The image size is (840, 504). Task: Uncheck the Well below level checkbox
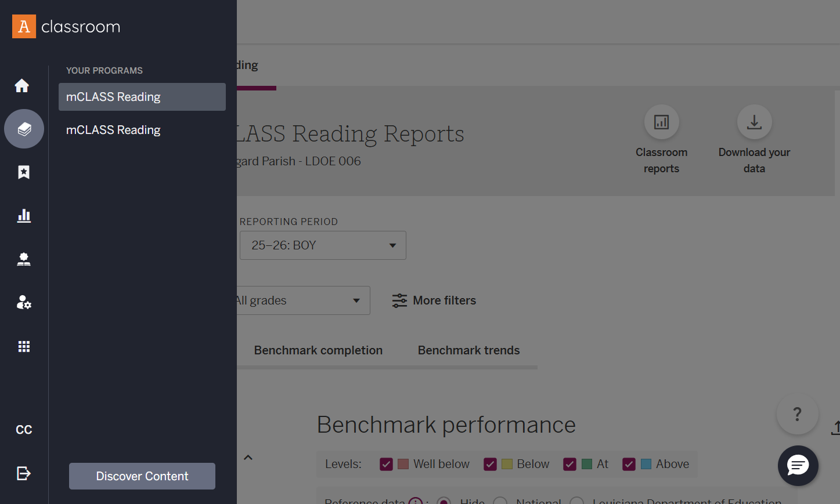click(386, 464)
